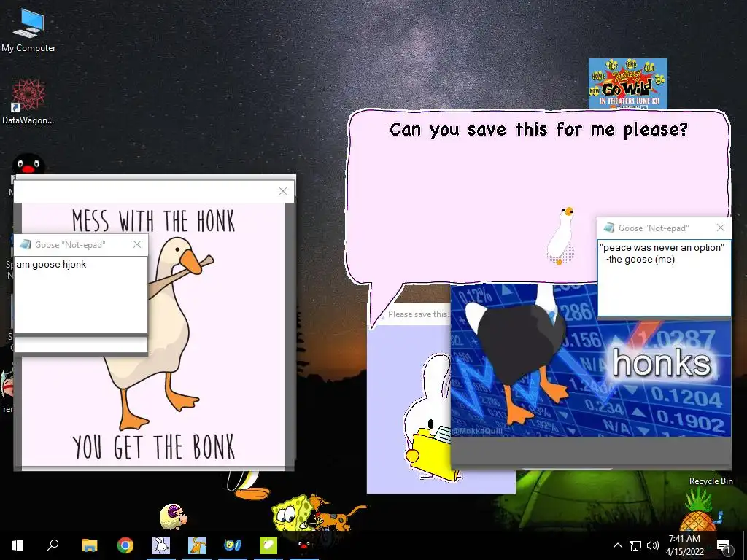Close the 'peace was never an option' Not-epad
The width and height of the screenshot is (747, 560).
point(721,227)
